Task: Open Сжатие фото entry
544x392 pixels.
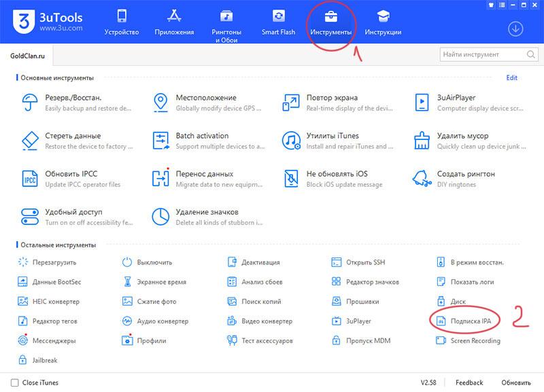Action: coord(149,301)
